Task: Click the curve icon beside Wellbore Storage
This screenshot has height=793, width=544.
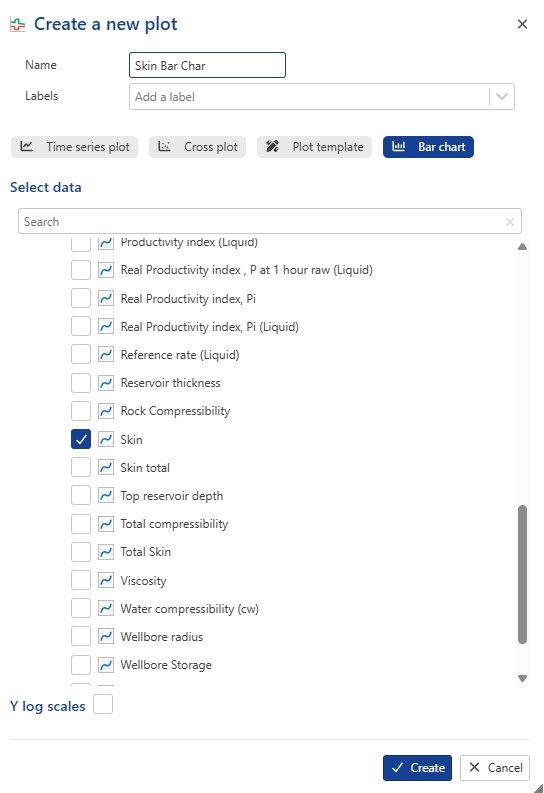Action: tap(106, 665)
